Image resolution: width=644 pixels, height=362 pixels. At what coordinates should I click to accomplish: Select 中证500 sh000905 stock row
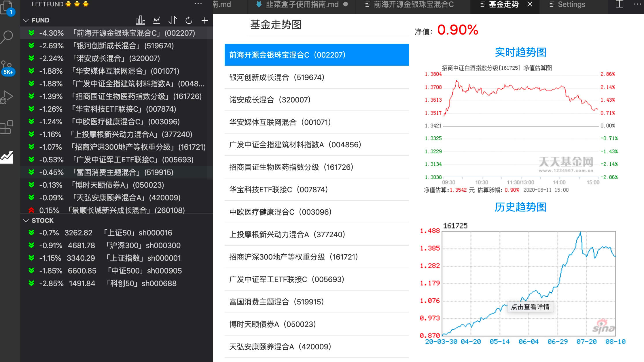coord(117,271)
